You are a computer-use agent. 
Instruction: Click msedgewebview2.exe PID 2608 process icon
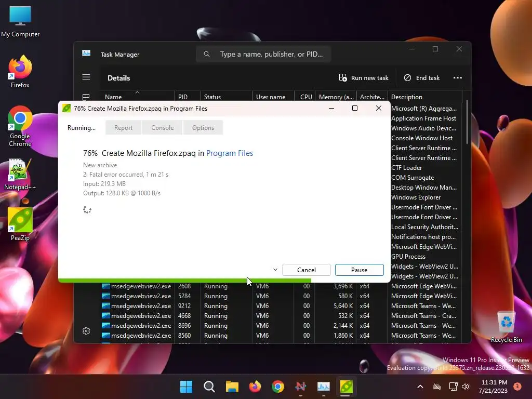(x=106, y=286)
